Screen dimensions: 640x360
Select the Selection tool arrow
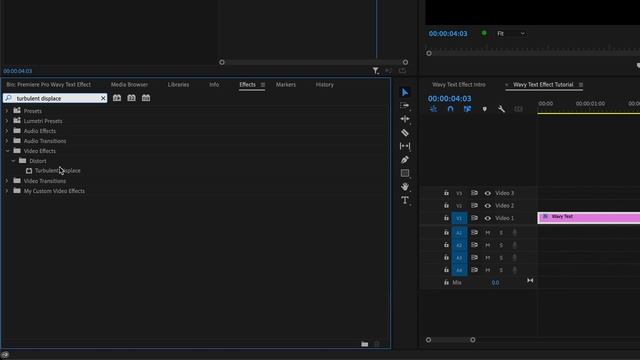click(404, 93)
